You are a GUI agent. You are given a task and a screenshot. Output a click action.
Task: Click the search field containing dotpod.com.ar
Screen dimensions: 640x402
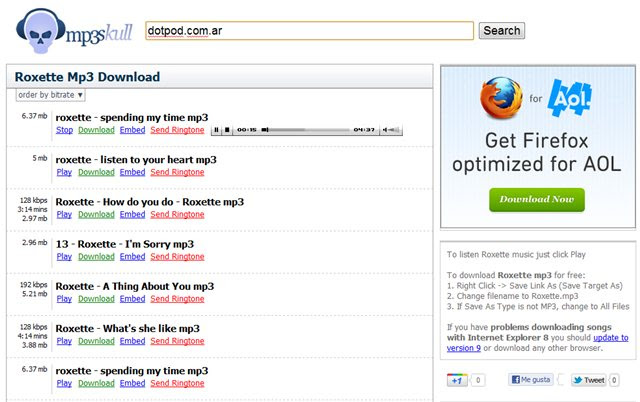(x=309, y=31)
